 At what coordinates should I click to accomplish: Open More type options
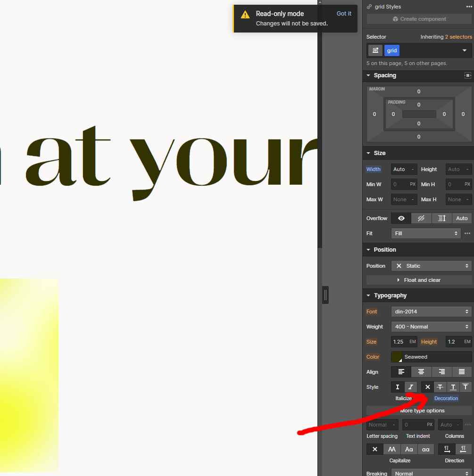coord(422,410)
